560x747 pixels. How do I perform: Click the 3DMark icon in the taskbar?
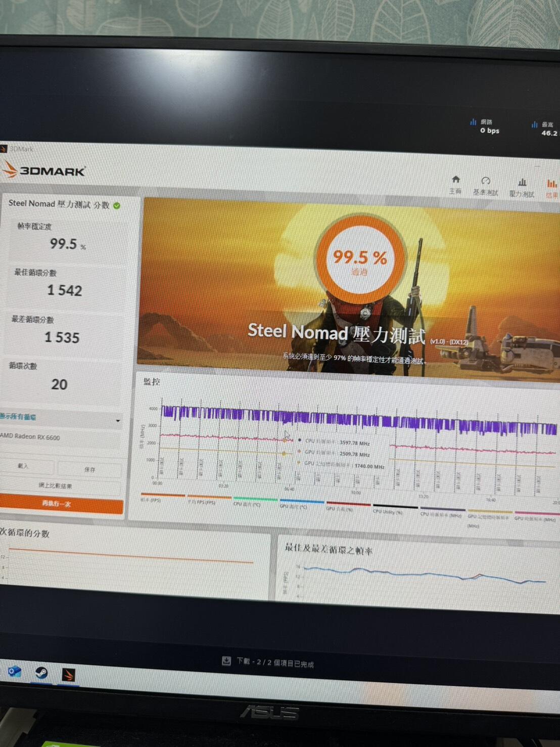point(68,675)
